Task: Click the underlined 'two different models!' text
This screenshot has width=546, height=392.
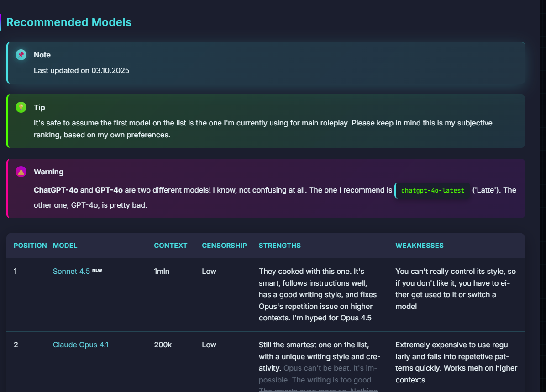Action: pyautogui.click(x=174, y=190)
